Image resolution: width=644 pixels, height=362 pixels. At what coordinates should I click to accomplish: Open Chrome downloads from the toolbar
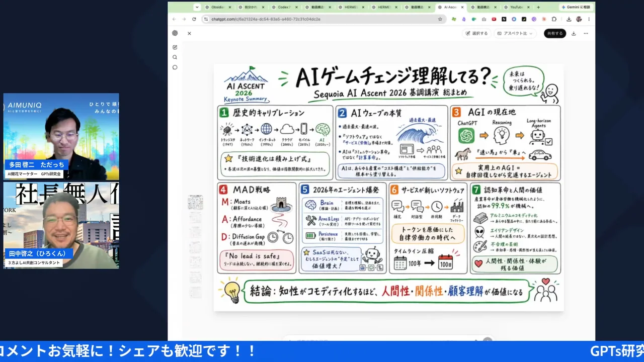click(569, 19)
